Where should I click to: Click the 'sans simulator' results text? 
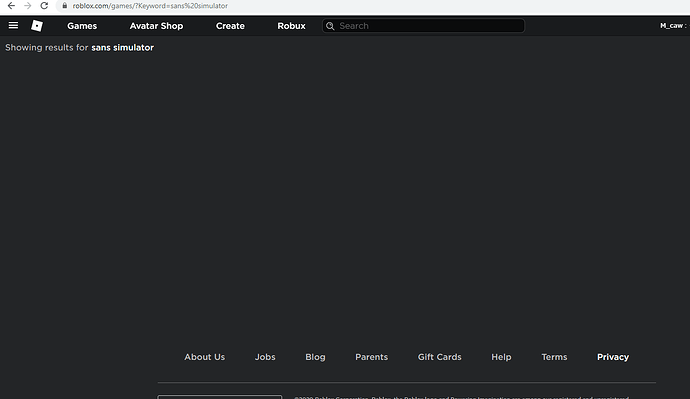click(122, 48)
